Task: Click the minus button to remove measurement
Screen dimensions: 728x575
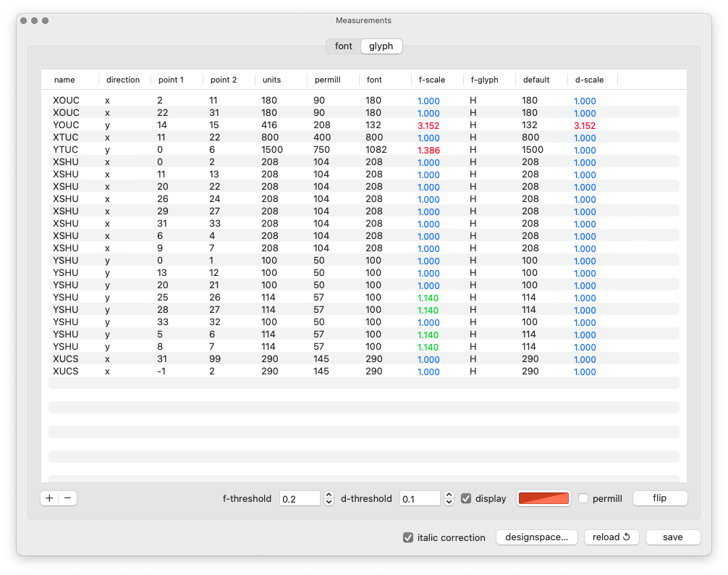Action: [67, 498]
